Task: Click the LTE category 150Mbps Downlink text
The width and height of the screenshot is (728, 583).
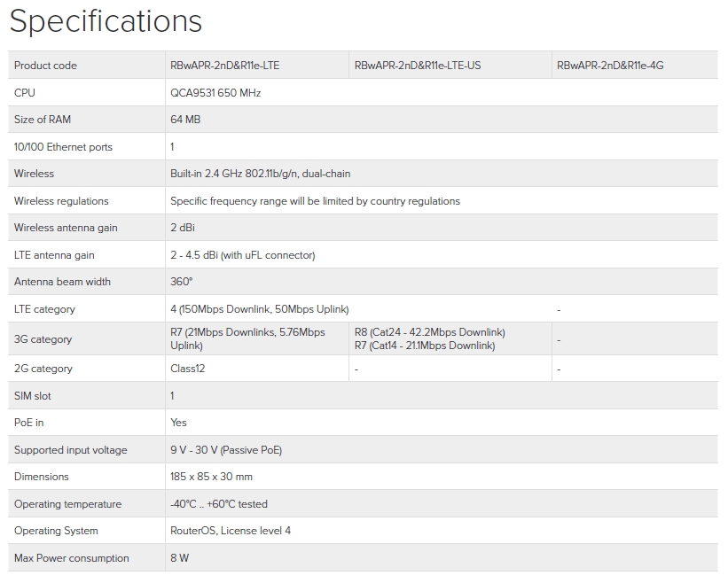Action: pyautogui.click(x=259, y=309)
